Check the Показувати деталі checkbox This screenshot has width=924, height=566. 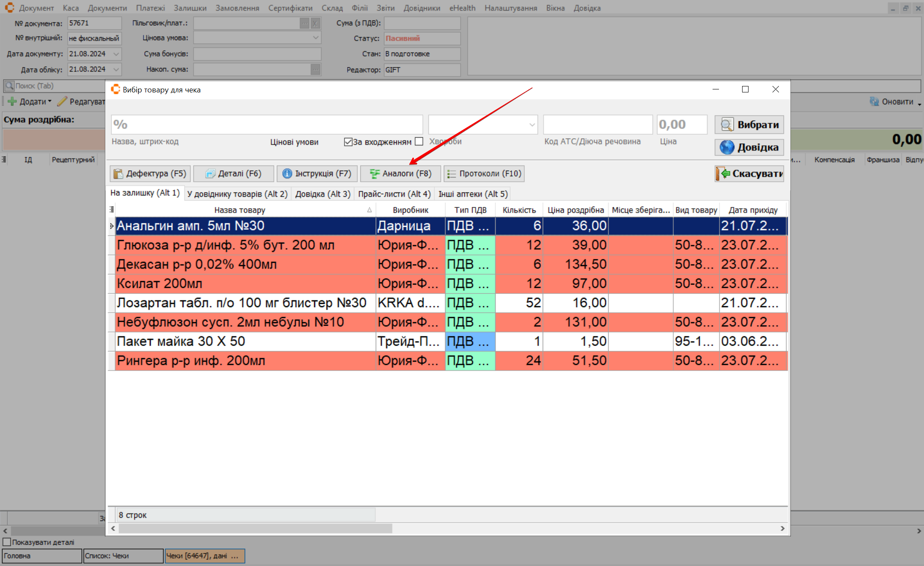coord(7,542)
